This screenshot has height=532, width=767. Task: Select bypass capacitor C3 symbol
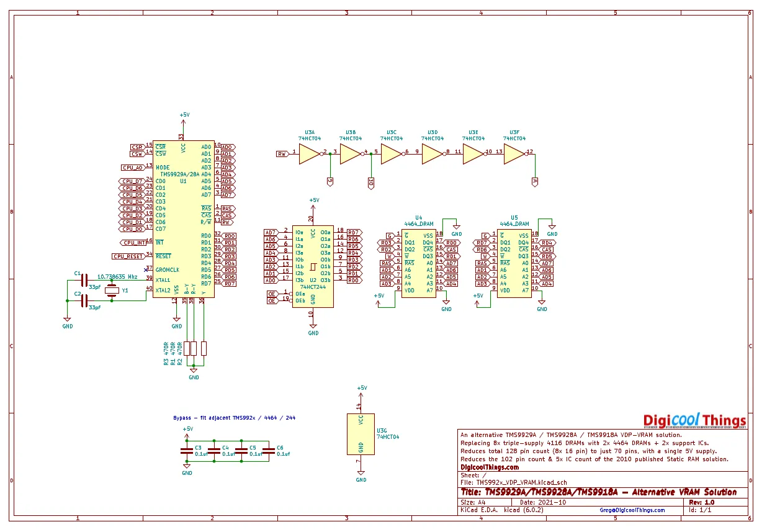187,451
